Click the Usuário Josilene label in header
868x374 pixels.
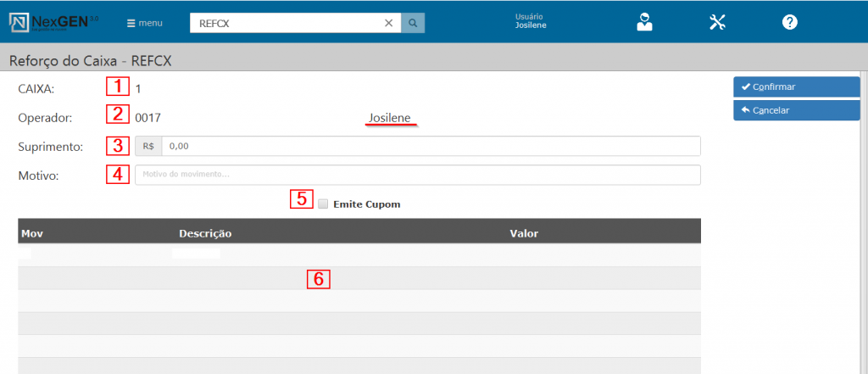point(531,21)
